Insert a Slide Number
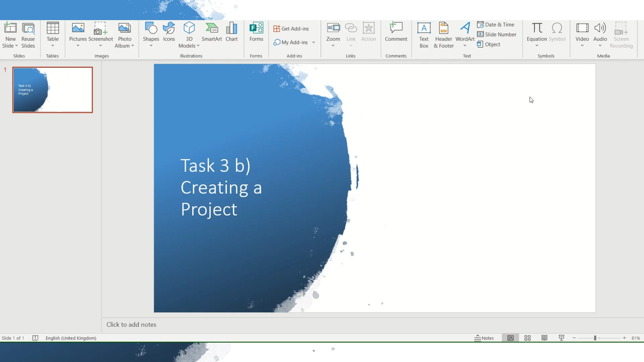This screenshot has height=362, width=644. click(496, 34)
